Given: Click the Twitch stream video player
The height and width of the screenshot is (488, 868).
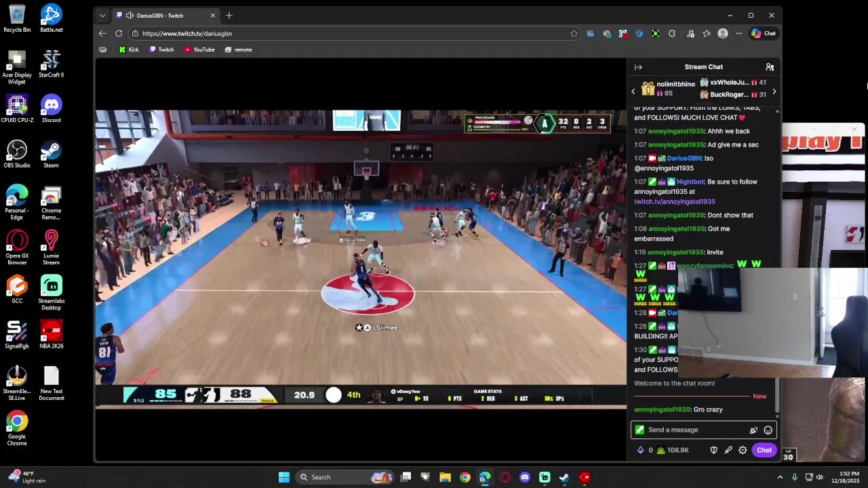Looking at the screenshot, I should (x=361, y=259).
